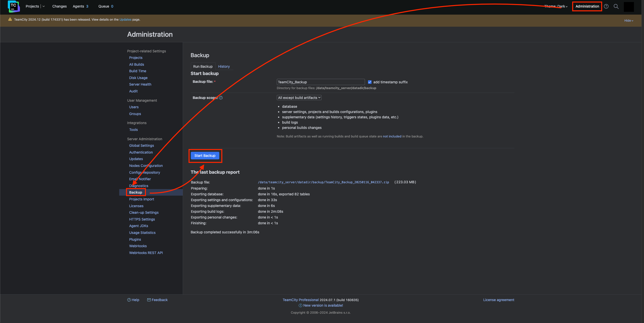
Task: Switch to the Run Backup tab
Action: pyautogui.click(x=203, y=66)
